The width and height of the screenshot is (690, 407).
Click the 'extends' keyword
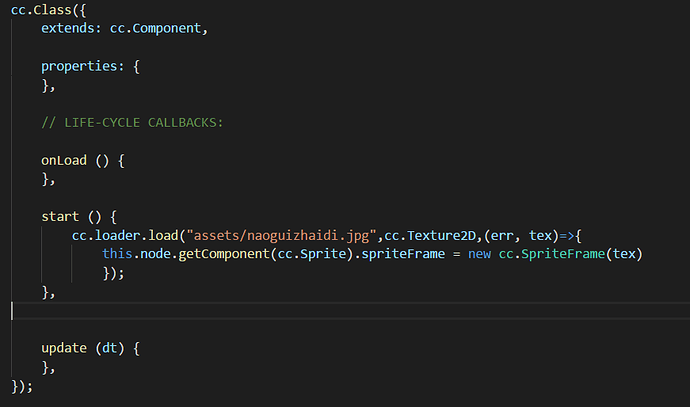(x=71, y=28)
